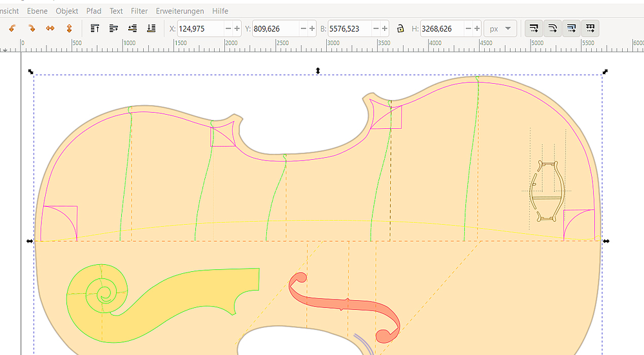Toggle scale rounded corners option
This screenshot has height=355, width=644.
click(552, 28)
